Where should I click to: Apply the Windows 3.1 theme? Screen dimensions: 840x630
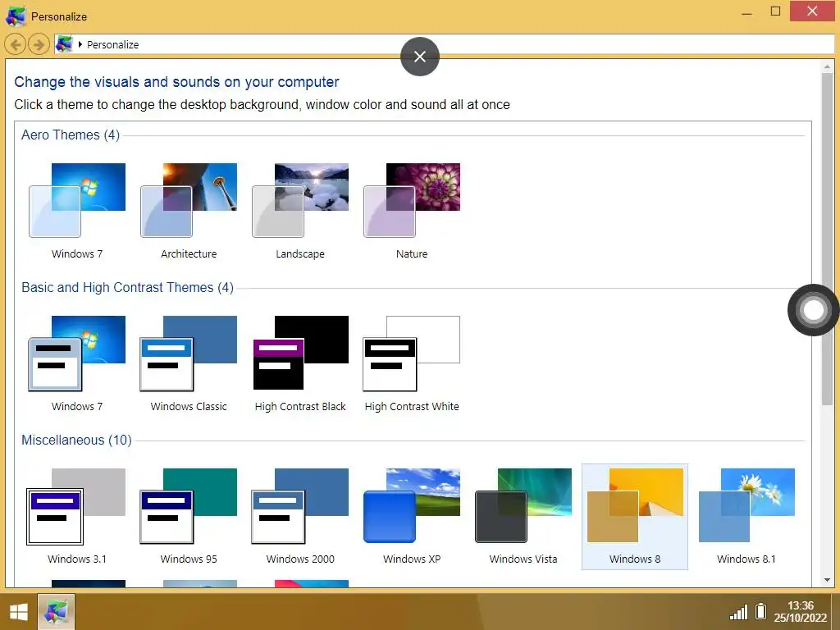(x=77, y=517)
